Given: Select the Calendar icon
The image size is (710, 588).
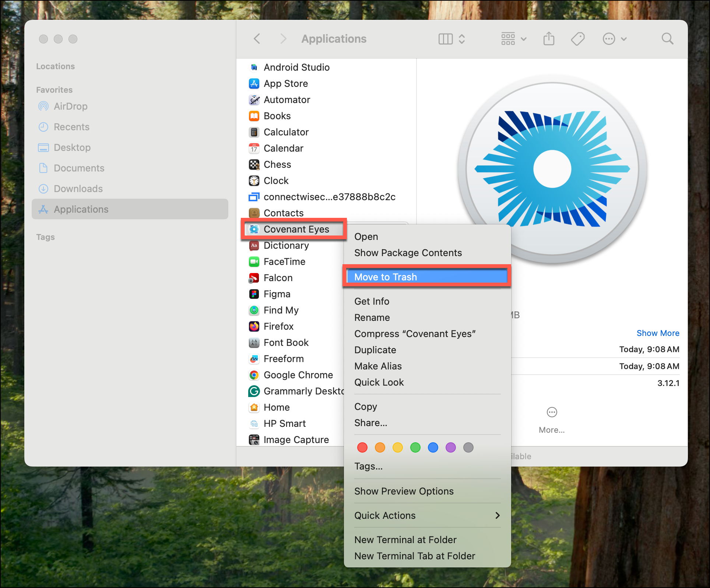Looking at the screenshot, I should coord(254,148).
